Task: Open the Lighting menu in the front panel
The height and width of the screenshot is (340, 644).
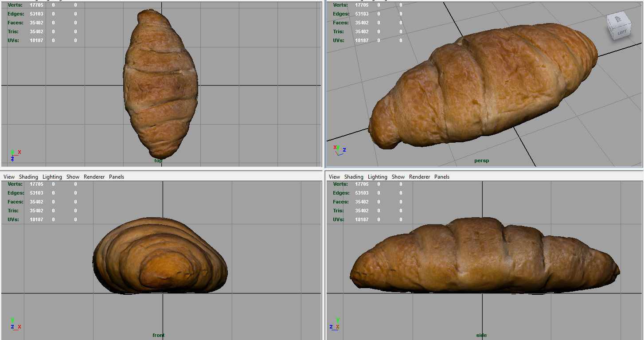Action: (52, 177)
